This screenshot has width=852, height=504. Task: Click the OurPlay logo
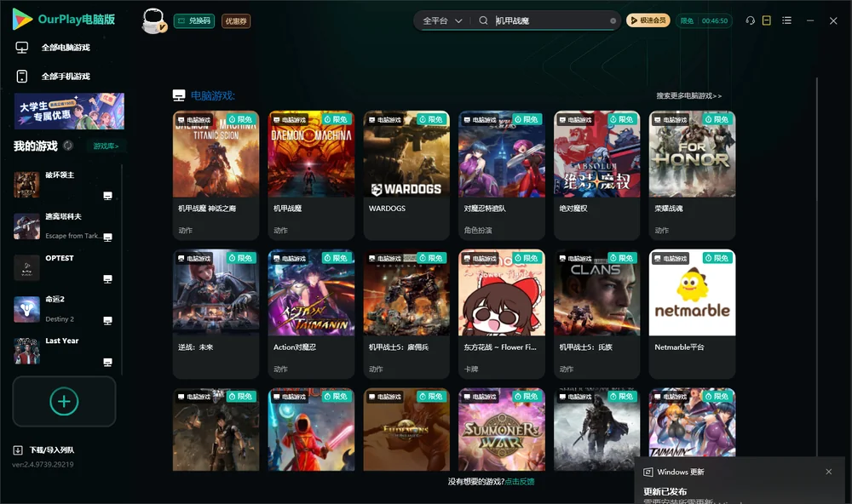[x=64, y=20]
